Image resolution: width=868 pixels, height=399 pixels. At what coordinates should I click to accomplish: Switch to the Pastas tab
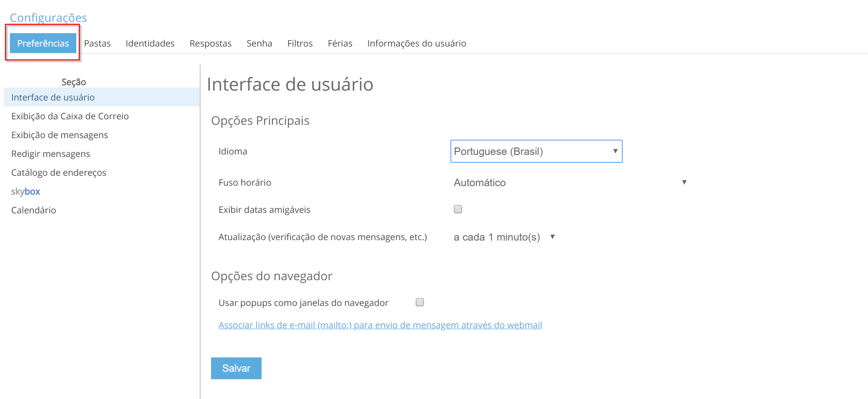[x=97, y=44]
